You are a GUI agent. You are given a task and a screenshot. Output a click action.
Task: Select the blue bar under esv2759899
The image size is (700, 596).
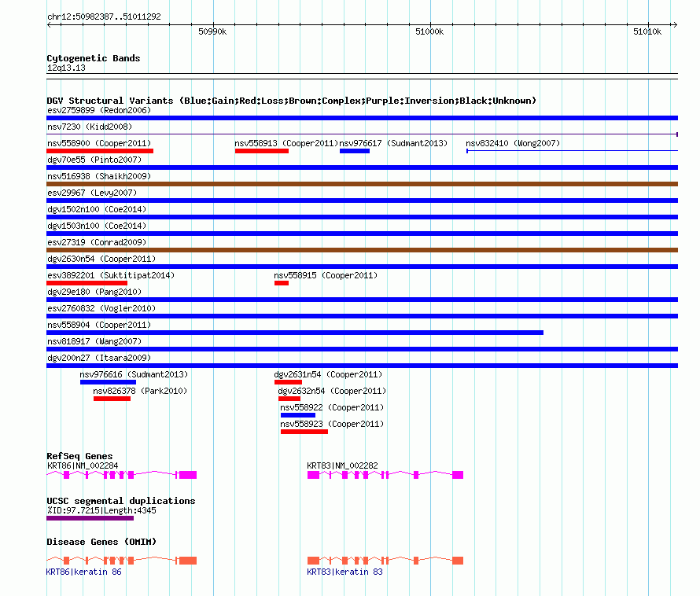point(362,118)
